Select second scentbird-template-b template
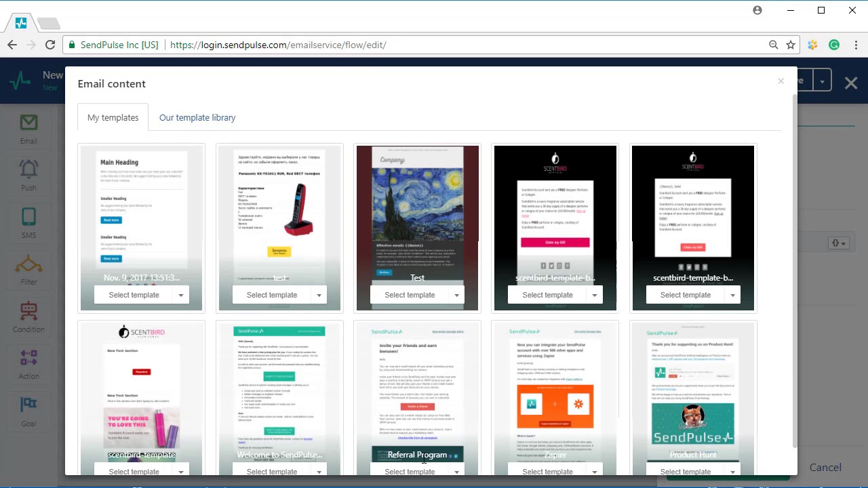This screenshot has width=868, height=488. (686, 295)
